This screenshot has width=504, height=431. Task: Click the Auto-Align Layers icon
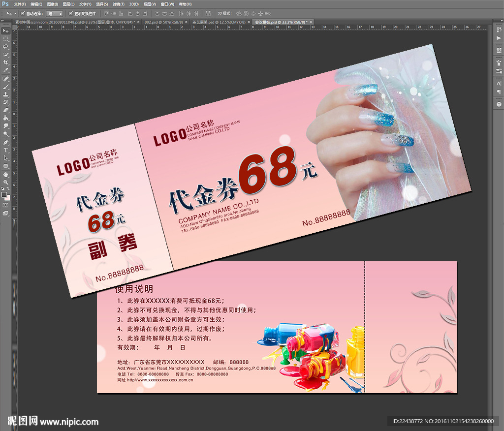(208, 13)
